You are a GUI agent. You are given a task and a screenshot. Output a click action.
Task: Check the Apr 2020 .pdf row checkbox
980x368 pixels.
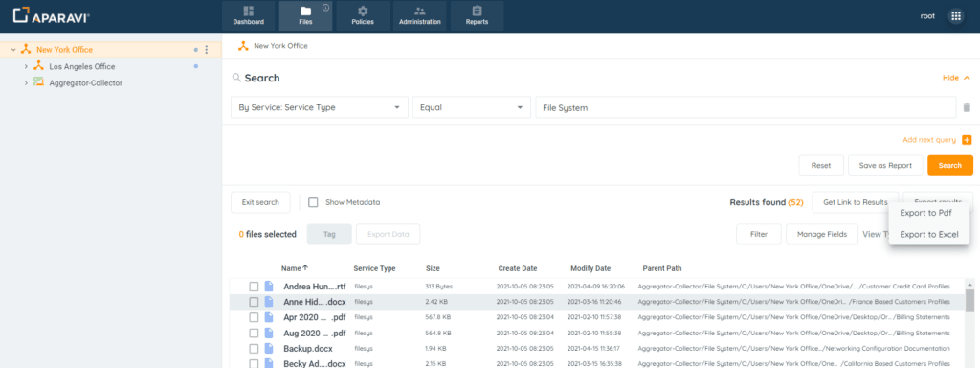coord(254,317)
